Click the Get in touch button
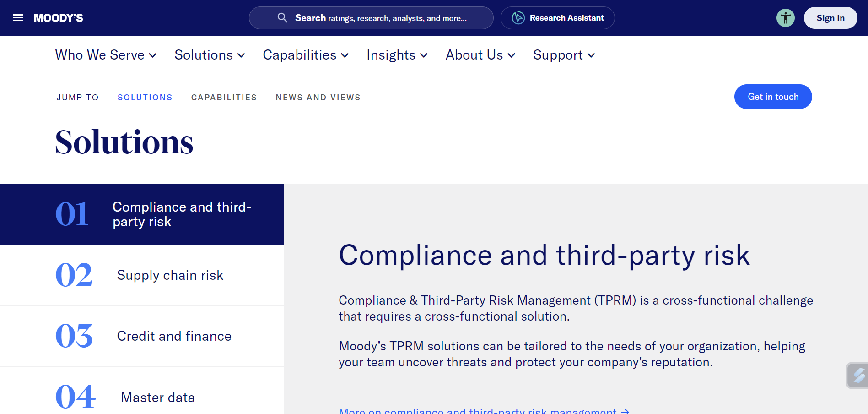This screenshot has height=414, width=868. point(773,97)
